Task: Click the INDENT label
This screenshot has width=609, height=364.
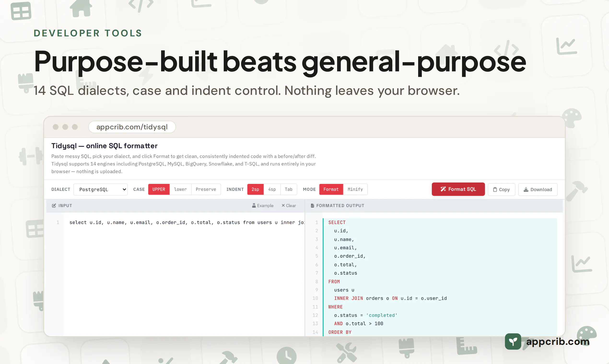Action: click(235, 189)
